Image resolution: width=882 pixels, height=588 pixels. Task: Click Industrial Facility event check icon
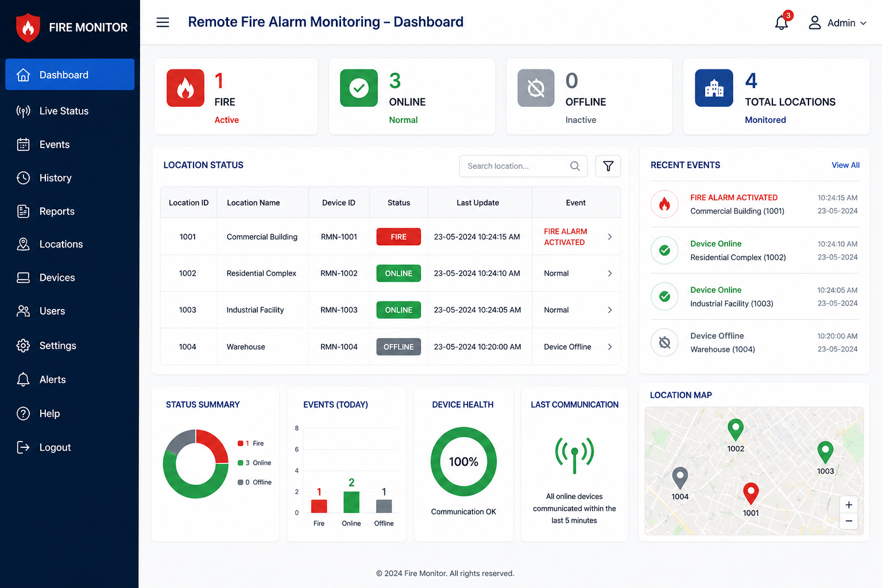click(664, 296)
